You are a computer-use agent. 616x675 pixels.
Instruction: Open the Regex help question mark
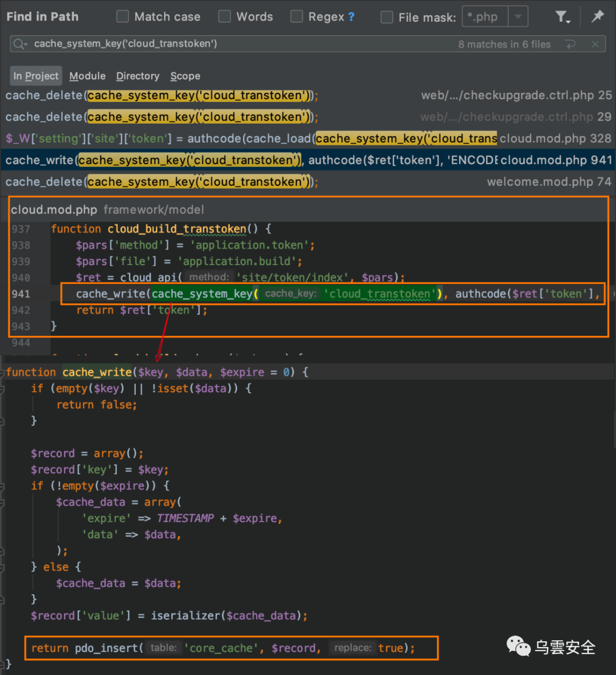pyautogui.click(x=351, y=17)
